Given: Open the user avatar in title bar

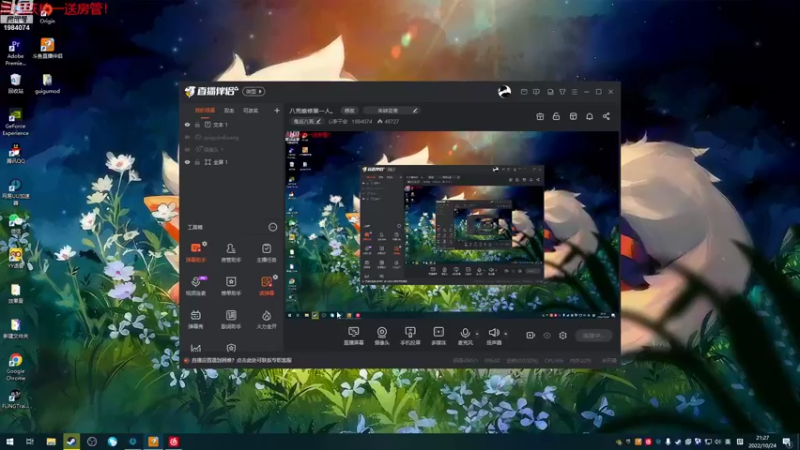Looking at the screenshot, I should point(504,91).
